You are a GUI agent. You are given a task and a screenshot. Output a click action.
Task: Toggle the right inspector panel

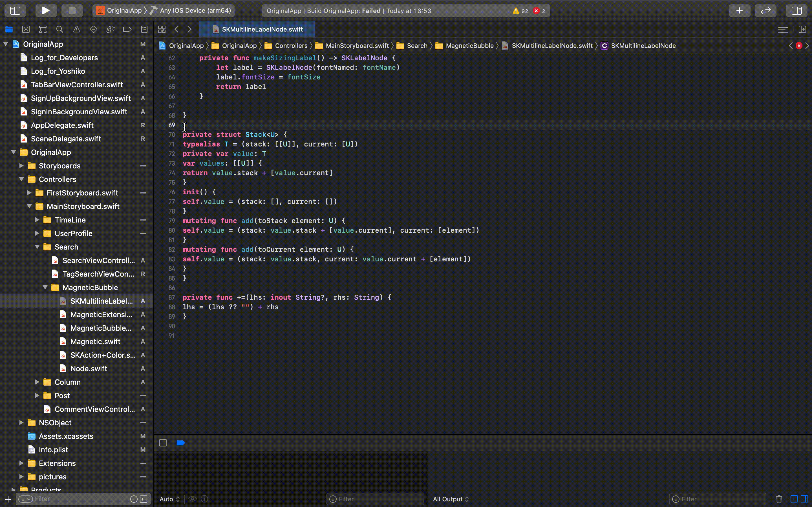pyautogui.click(x=796, y=10)
